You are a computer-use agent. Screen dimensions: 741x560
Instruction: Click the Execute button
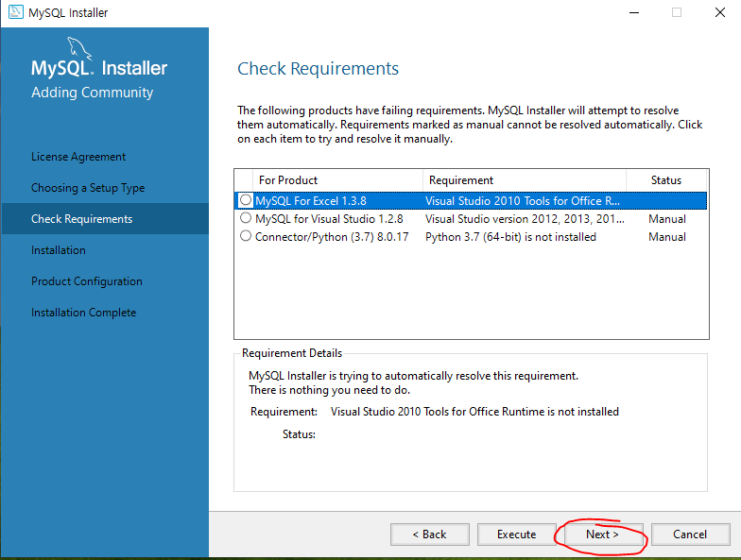click(x=516, y=535)
